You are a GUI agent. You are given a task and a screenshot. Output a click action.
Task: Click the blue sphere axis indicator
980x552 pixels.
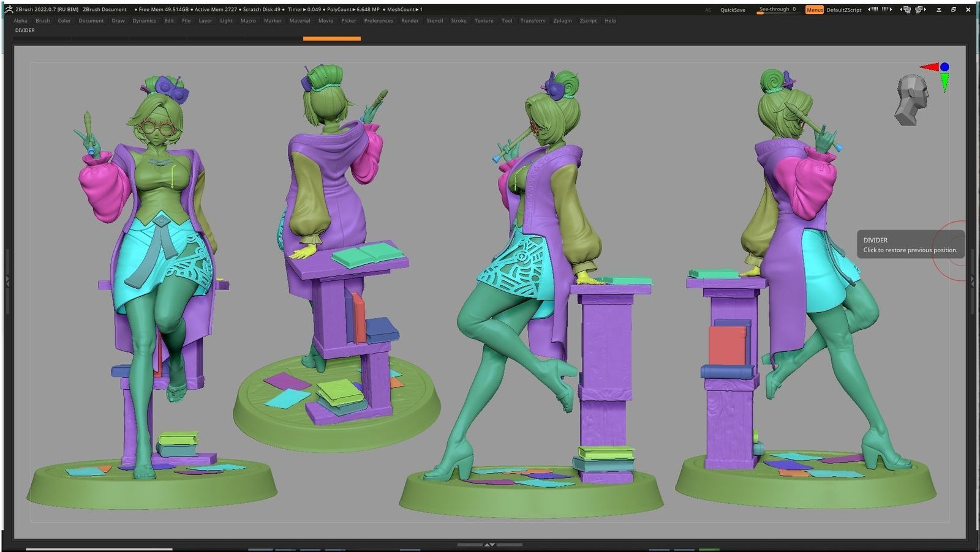point(944,67)
